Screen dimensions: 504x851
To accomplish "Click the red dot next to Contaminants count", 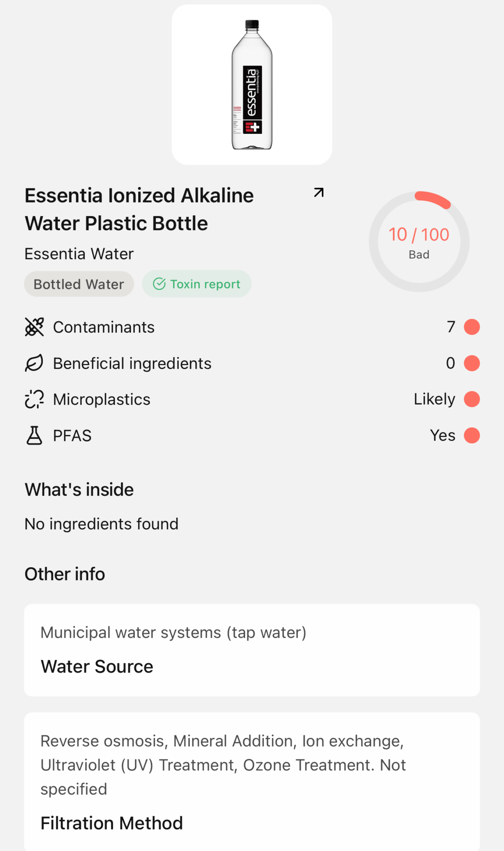I will click(x=471, y=327).
